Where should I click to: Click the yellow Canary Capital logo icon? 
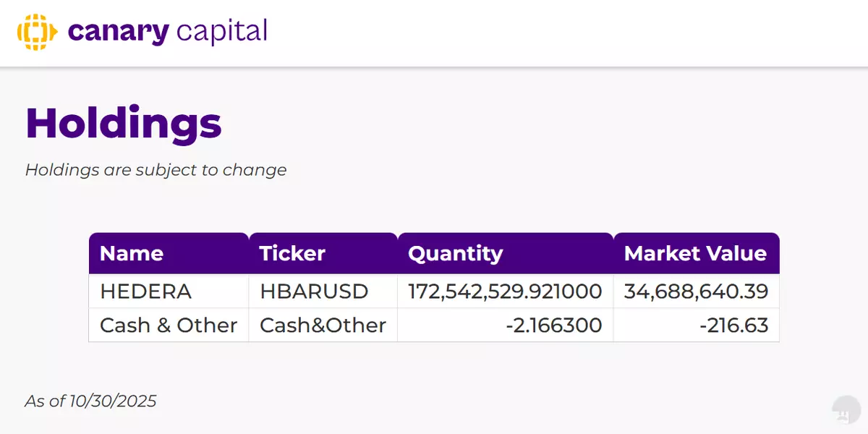(37, 32)
